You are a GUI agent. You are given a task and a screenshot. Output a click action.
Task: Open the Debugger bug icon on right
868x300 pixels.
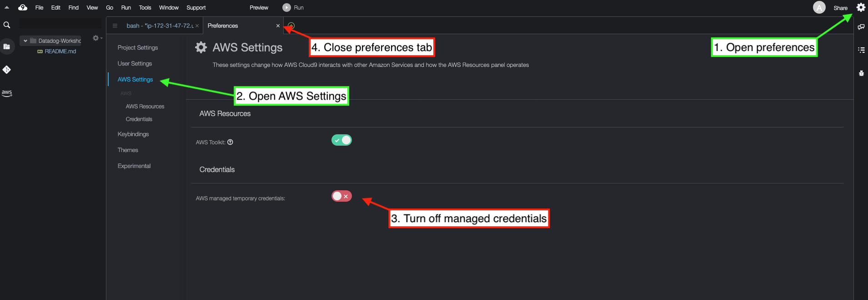tap(861, 73)
